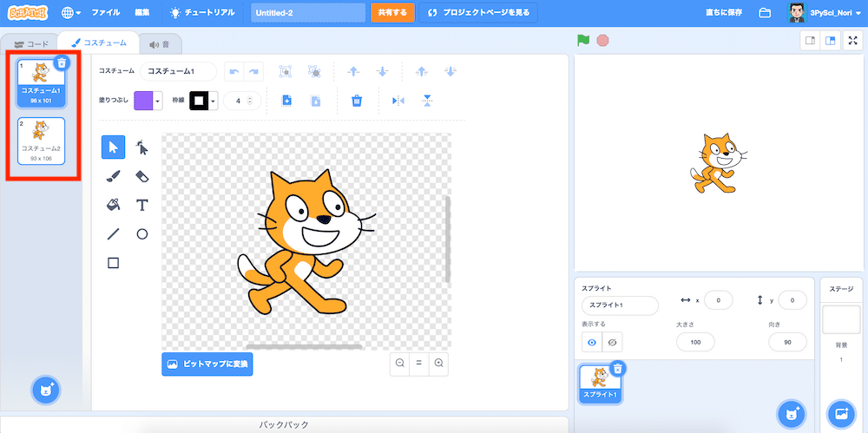Open the 塗りつぶし fill color dropdown
Screen dimensions: 868x433
[158, 101]
